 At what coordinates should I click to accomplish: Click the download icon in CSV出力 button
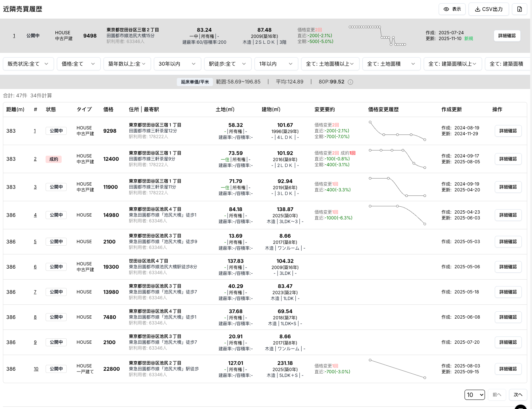click(477, 9)
